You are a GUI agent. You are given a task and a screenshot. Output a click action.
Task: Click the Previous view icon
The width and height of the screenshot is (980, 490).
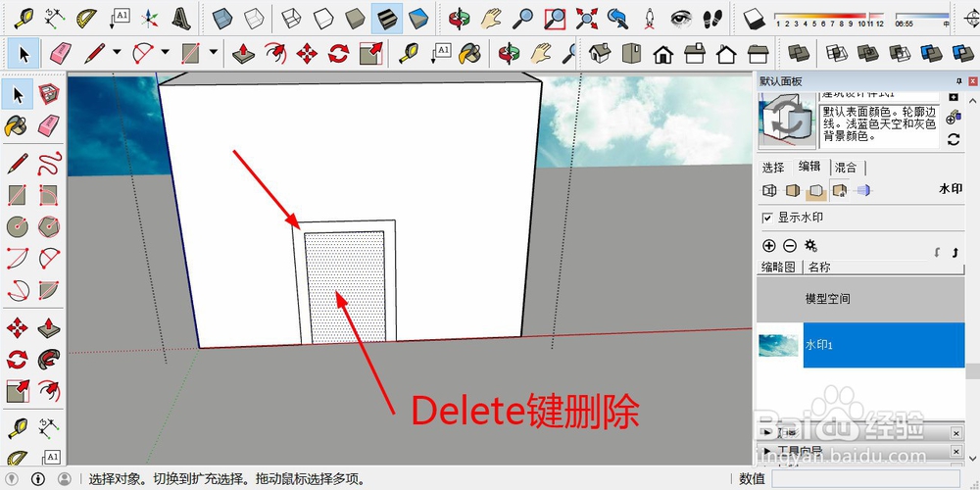(617, 18)
